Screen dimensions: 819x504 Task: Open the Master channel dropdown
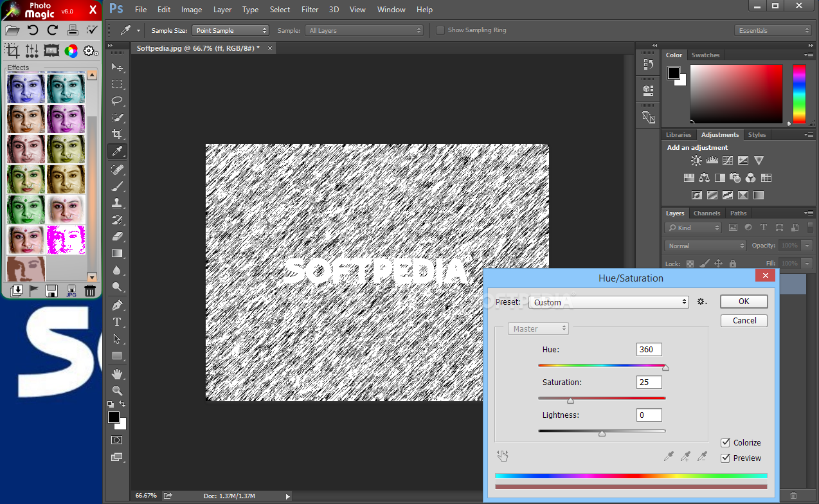(x=538, y=328)
